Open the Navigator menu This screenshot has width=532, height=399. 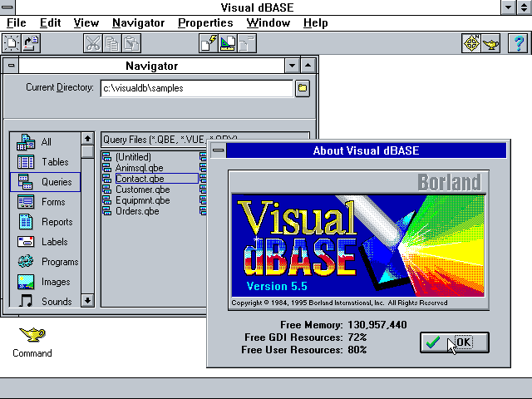(x=139, y=23)
